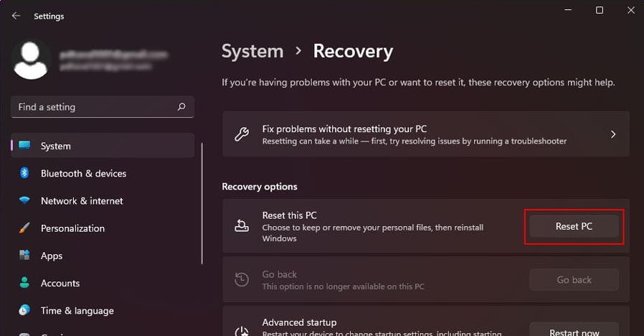Click the search magnifier icon
Screen dimensions: 644x336
[181, 107]
